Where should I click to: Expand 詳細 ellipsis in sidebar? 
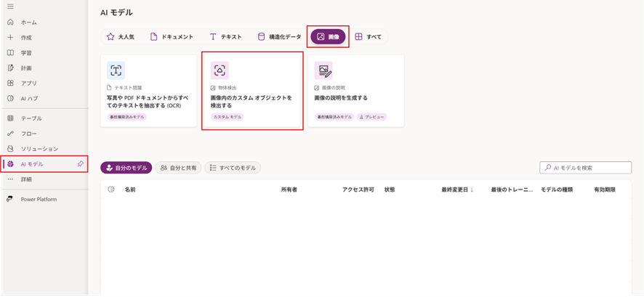(11, 179)
